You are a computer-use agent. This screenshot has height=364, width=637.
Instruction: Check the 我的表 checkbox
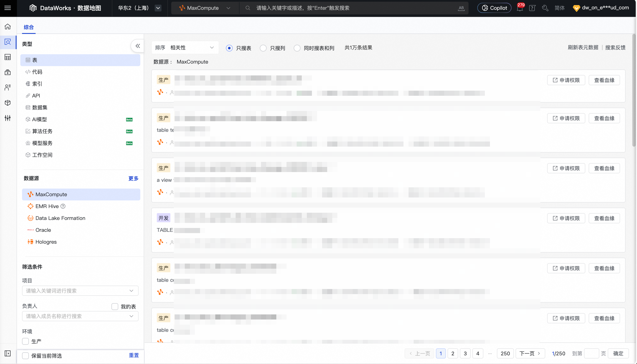115,307
